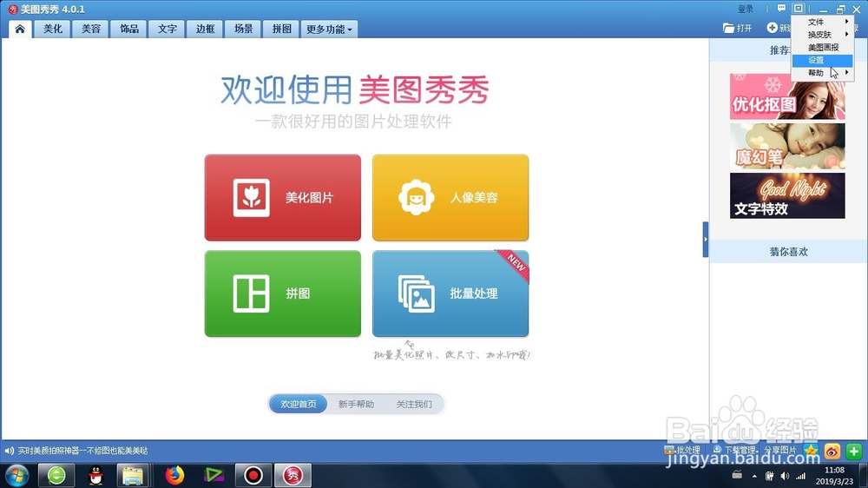This screenshot has height=488, width=868.
Task: Show hidden tray icons arrow
Action: (x=754, y=476)
